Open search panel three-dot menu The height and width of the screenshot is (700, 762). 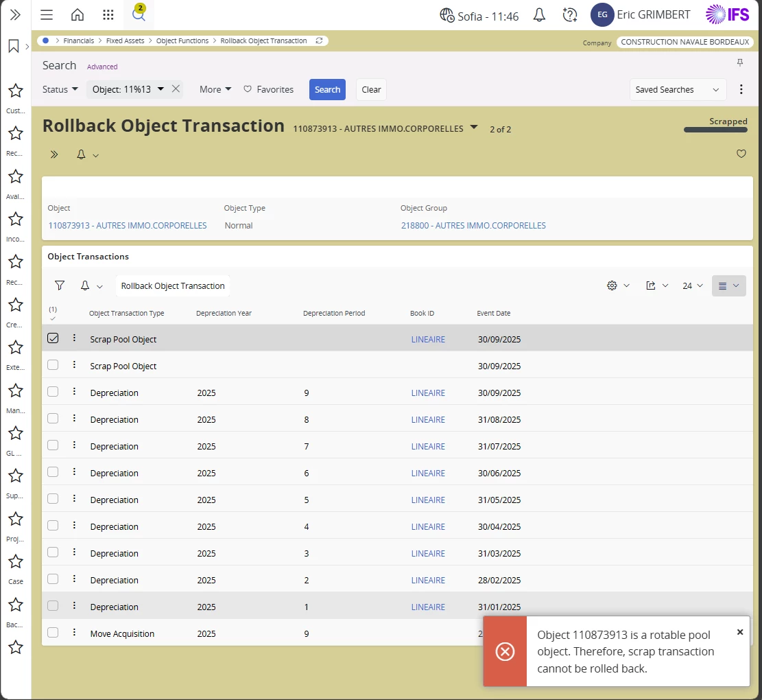(x=741, y=89)
